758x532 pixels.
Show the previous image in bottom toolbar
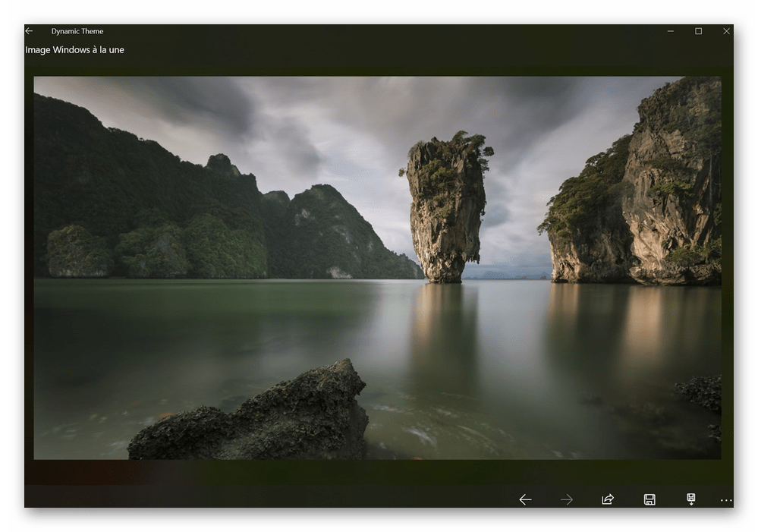coord(525,499)
